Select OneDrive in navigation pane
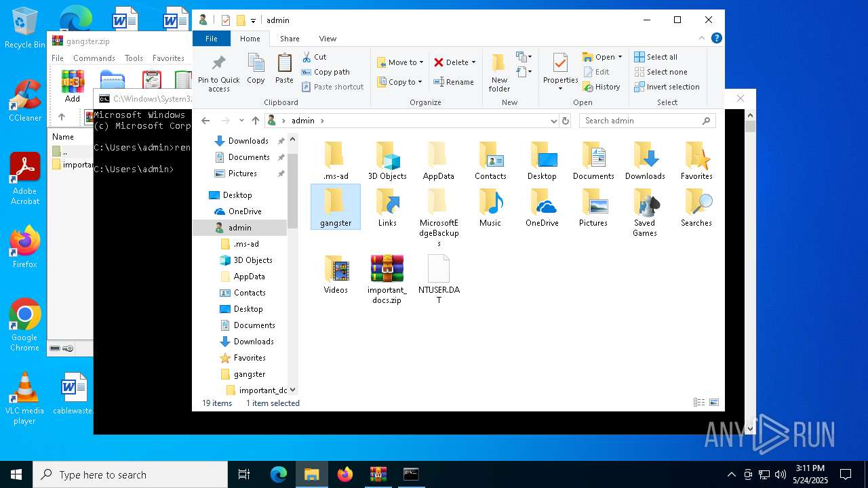Screen dimensions: 868x488 point(245,211)
